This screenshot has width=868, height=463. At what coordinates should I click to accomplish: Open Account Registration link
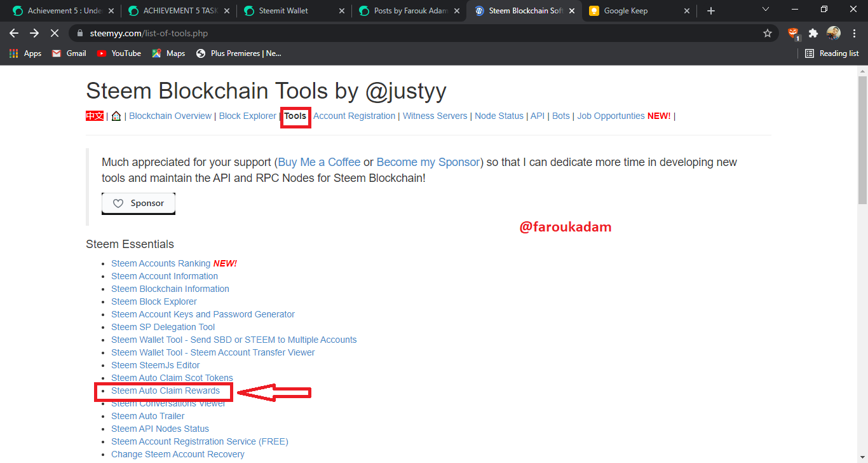pyautogui.click(x=354, y=116)
